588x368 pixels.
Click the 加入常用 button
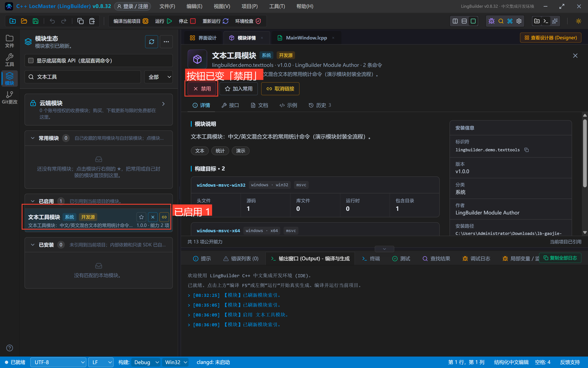click(239, 89)
